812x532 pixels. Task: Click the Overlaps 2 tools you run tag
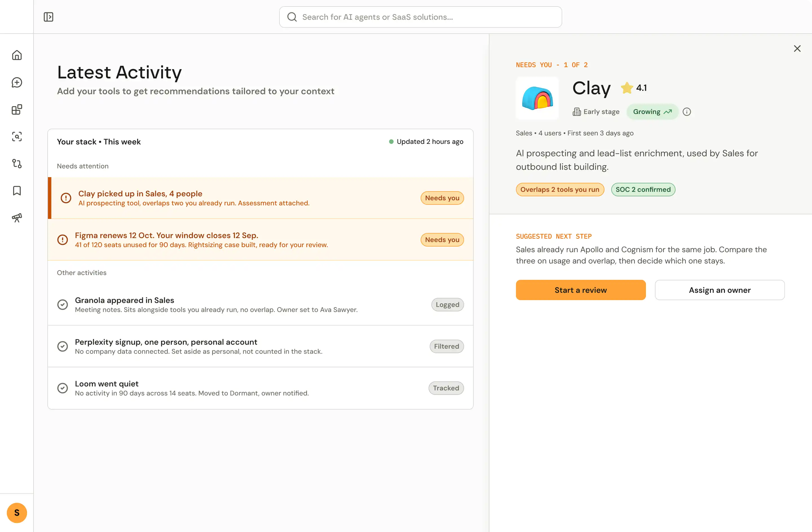(560, 189)
